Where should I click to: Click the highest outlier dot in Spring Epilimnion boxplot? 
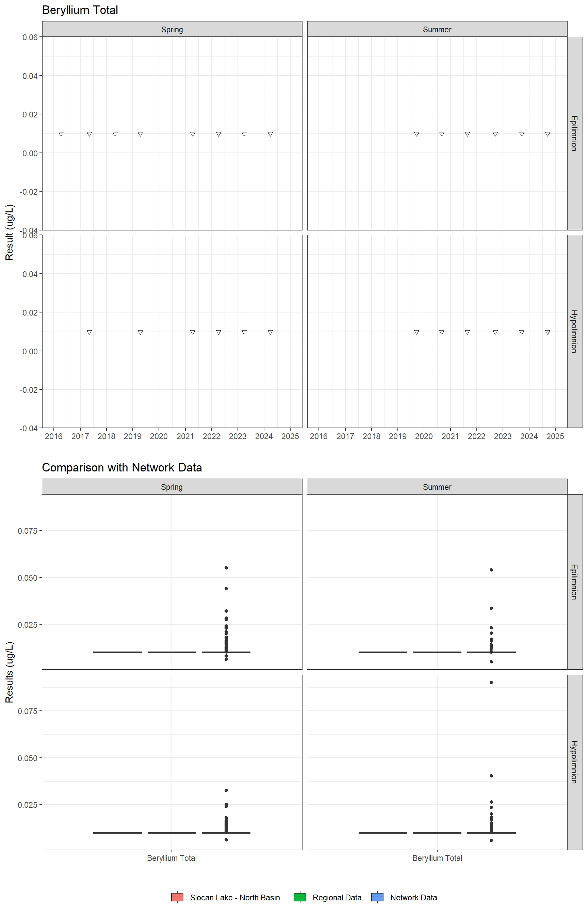tap(226, 568)
